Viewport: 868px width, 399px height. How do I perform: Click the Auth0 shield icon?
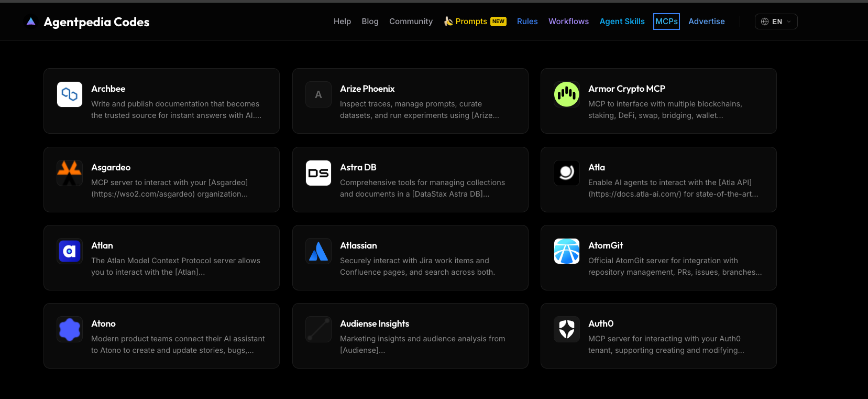[x=567, y=329]
